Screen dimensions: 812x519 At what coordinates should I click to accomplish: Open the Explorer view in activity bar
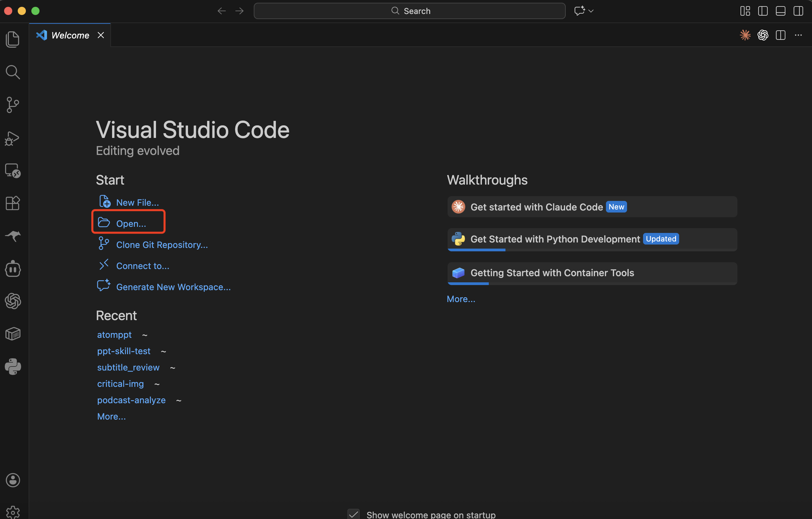tap(13, 39)
